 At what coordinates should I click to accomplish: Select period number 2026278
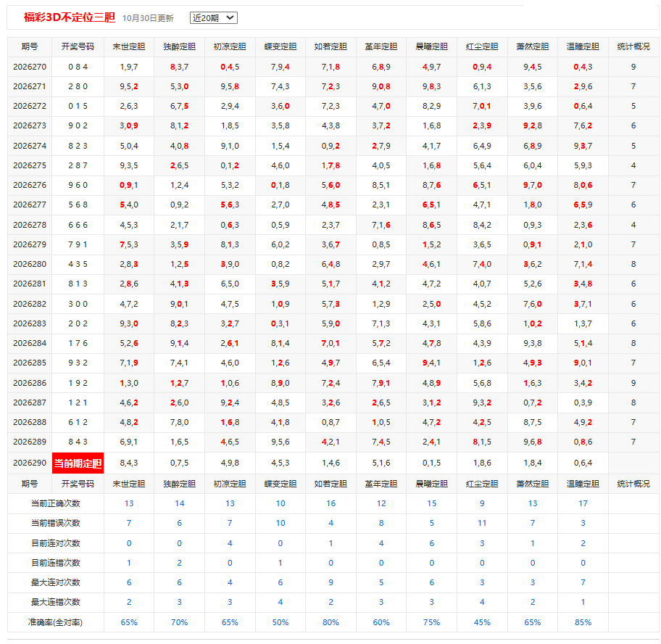(30, 225)
